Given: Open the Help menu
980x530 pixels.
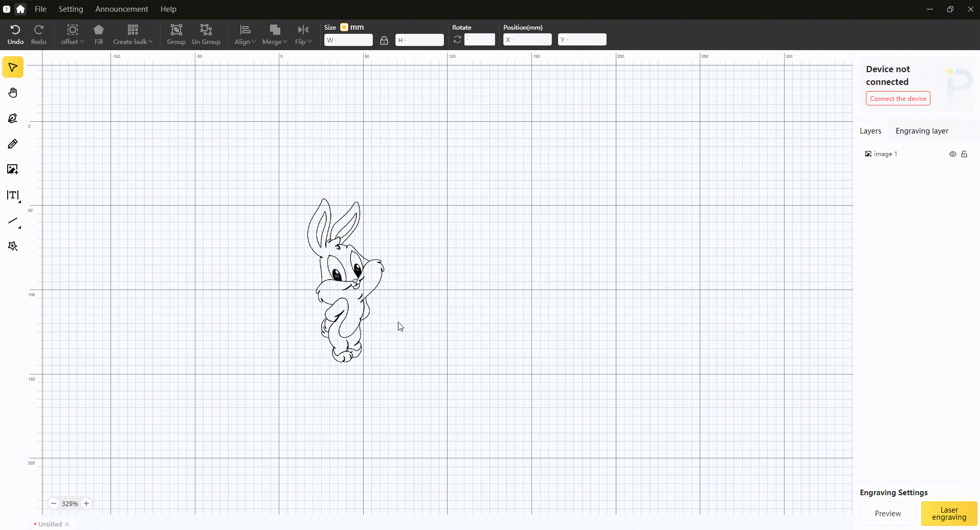Looking at the screenshot, I should pos(168,9).
